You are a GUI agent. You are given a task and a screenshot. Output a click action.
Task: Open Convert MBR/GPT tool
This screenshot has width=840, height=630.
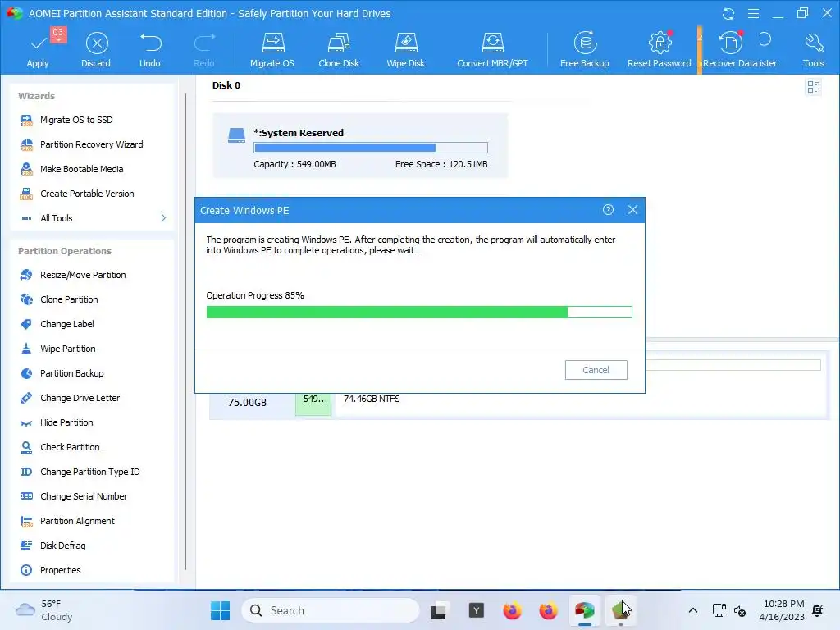(492, 49)
